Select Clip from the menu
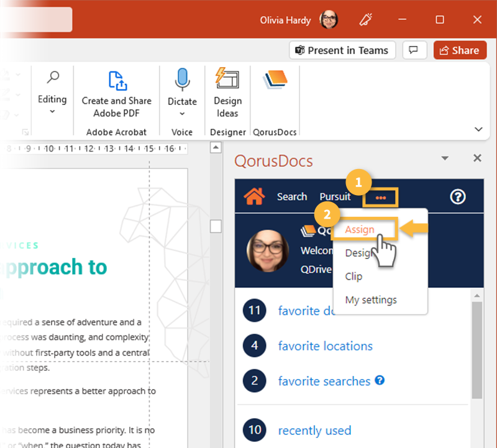This screenshot has height=448, width=497. [x=353, y=277]
